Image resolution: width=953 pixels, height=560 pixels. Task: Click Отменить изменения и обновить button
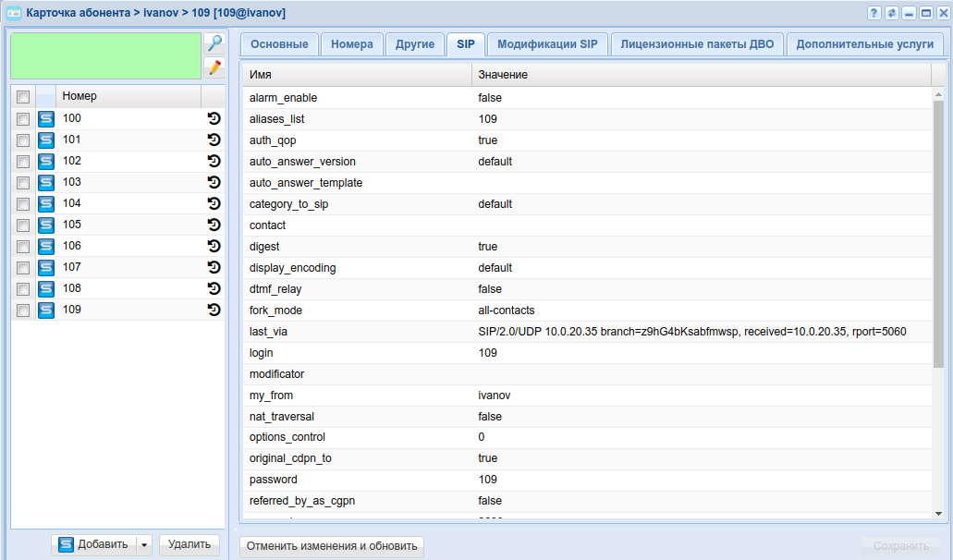[332, 546]
